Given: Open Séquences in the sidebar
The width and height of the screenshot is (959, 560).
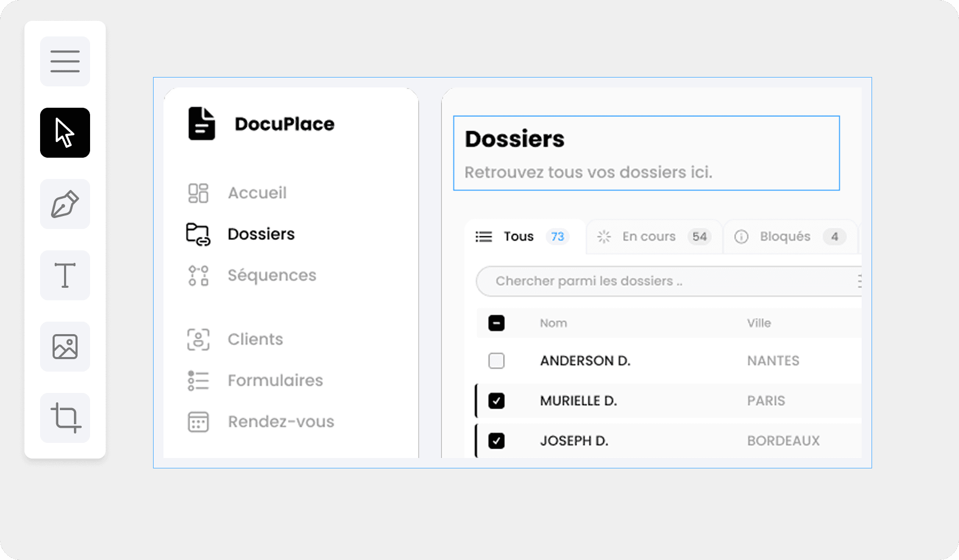Looking at the screenshot, I should tap(272, 275).
